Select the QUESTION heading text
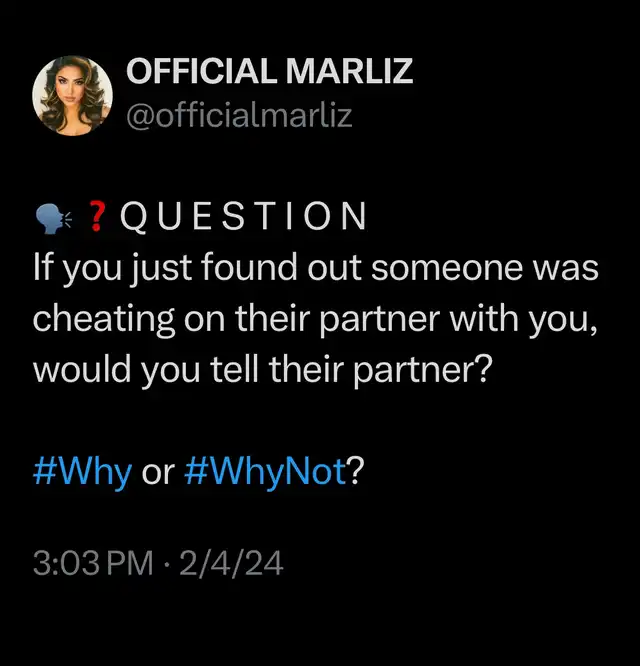The width and height of the screenshot is (640, 666). coord(243,216)
